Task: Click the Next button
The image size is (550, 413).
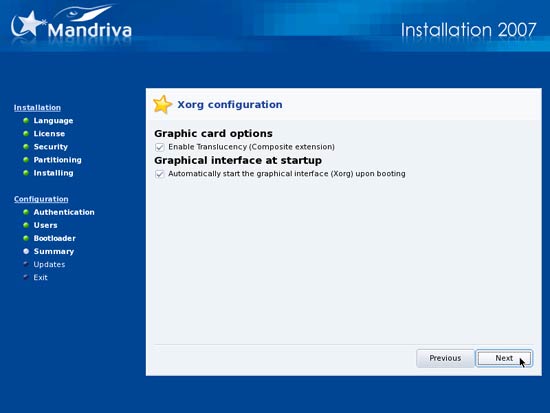Action: coord(504,358)
